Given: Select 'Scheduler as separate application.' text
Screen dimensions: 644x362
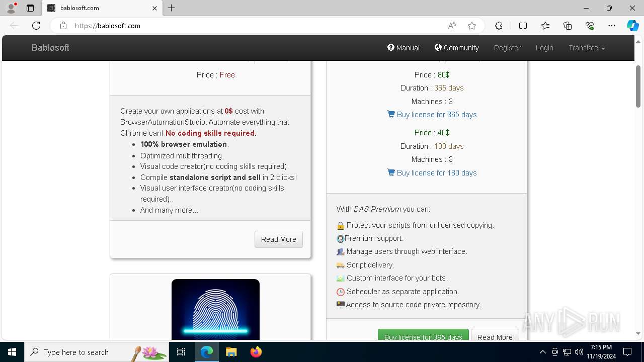Looking at the screenshot, I should click(403, 292).
